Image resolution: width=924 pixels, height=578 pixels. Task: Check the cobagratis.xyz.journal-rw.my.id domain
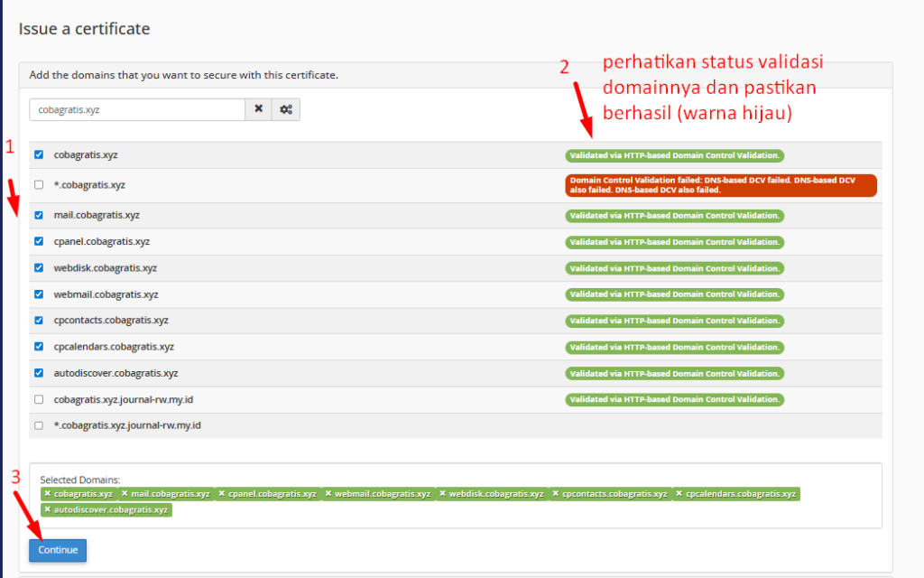pyautogui.click(x=38, y=399)
